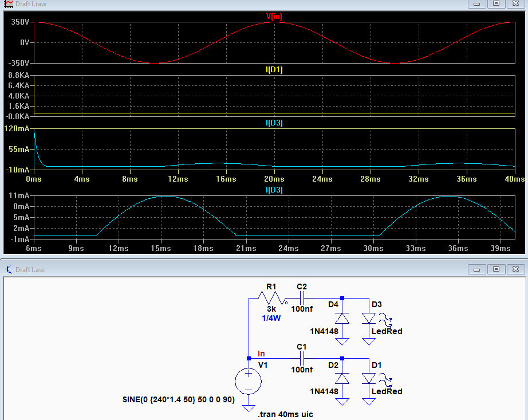The height and width of the screenshot is (420, 528).
Task: Click the 55mA axis label
Action: [x=19, y=149]
